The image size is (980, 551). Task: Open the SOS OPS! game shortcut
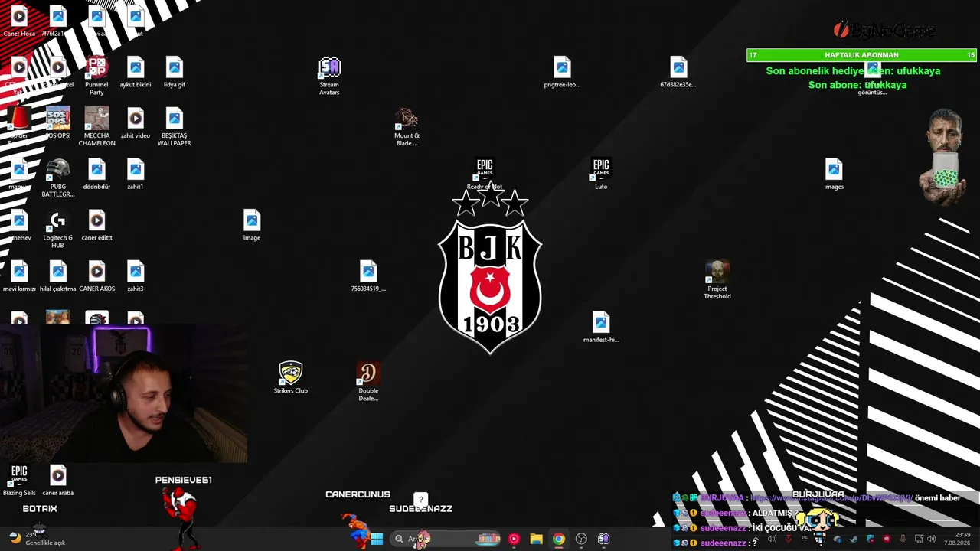[58, 123]
